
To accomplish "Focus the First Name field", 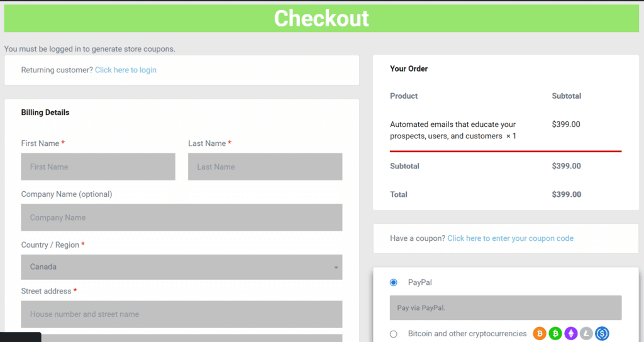I will [x=98, y=167].
